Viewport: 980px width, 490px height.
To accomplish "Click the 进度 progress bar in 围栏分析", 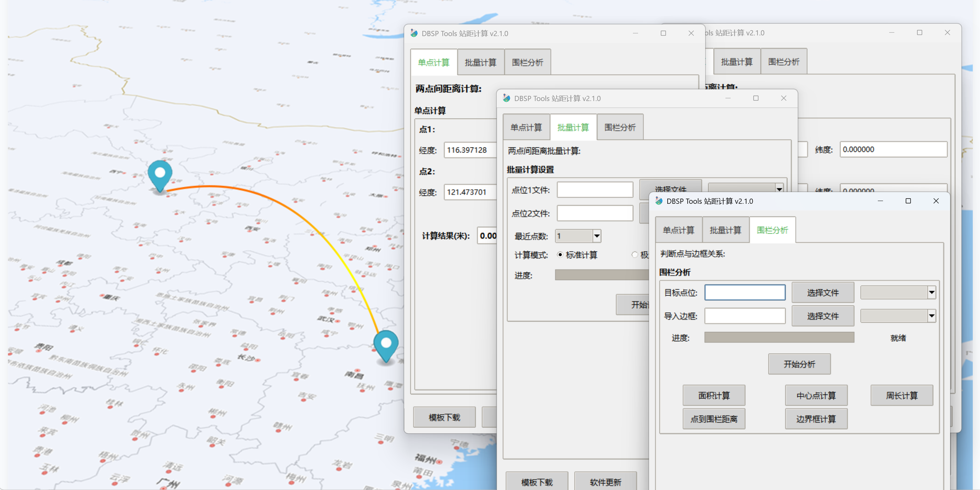I will coord(779,337).
